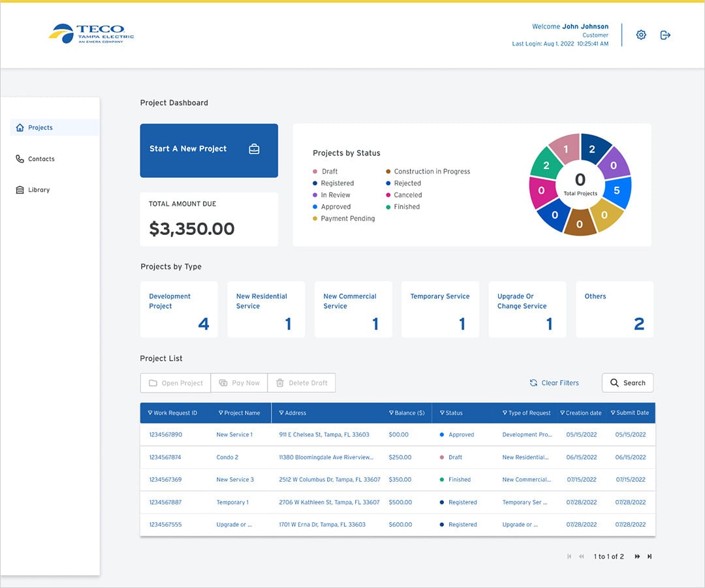This screenshot has width=705, height=588.
Task: Click the logout icon in header
Action: coord(665,35)
